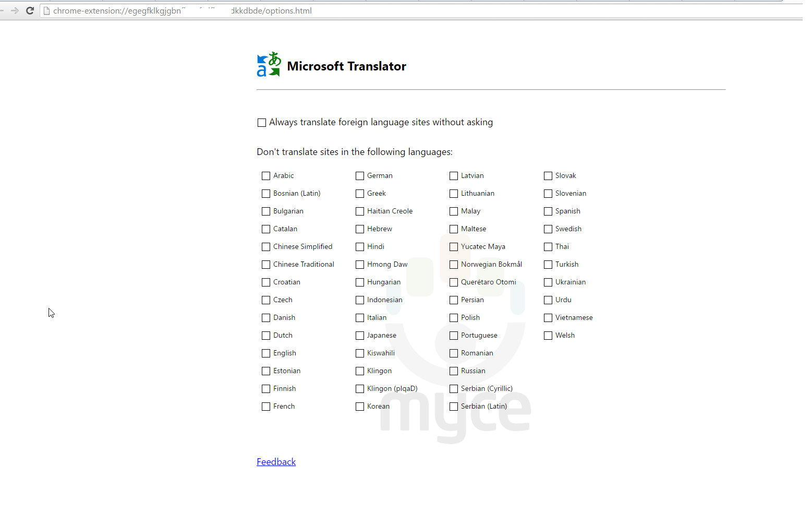Click the Microsoft Translator logo icon

click(x=269, y=64)
